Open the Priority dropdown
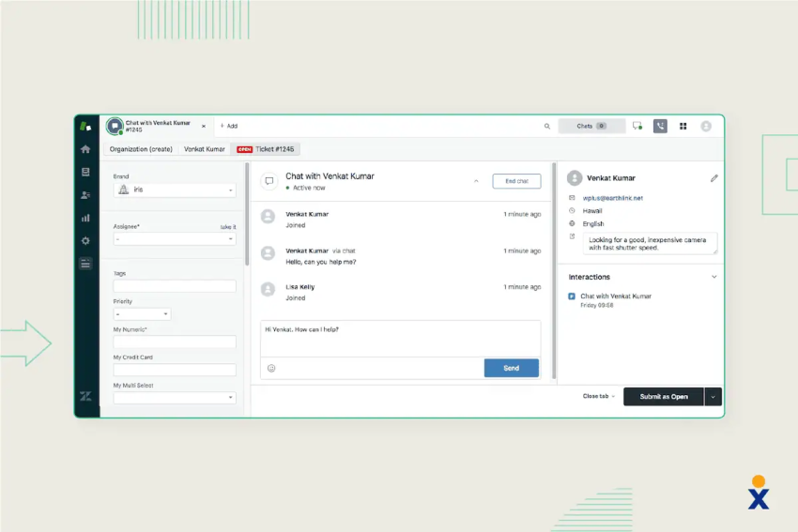This screenshot has width=798, height=532. click(142, 313)
